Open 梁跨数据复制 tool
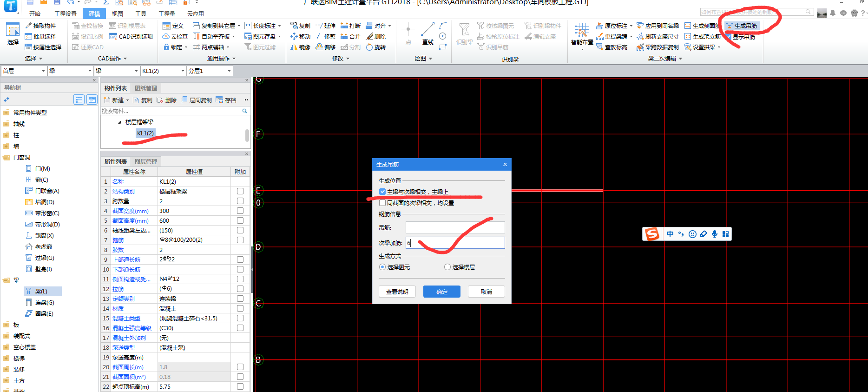Screen dimensions: 868x392 tap(658, 47)
